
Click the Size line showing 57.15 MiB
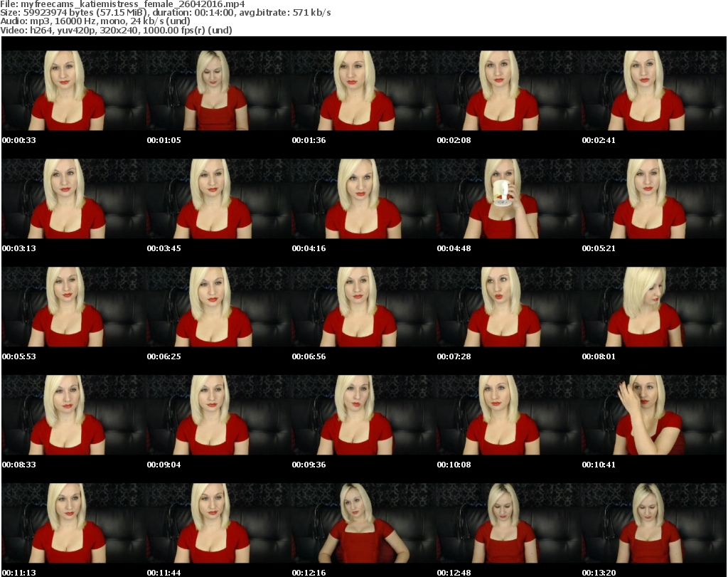[165, 13]
